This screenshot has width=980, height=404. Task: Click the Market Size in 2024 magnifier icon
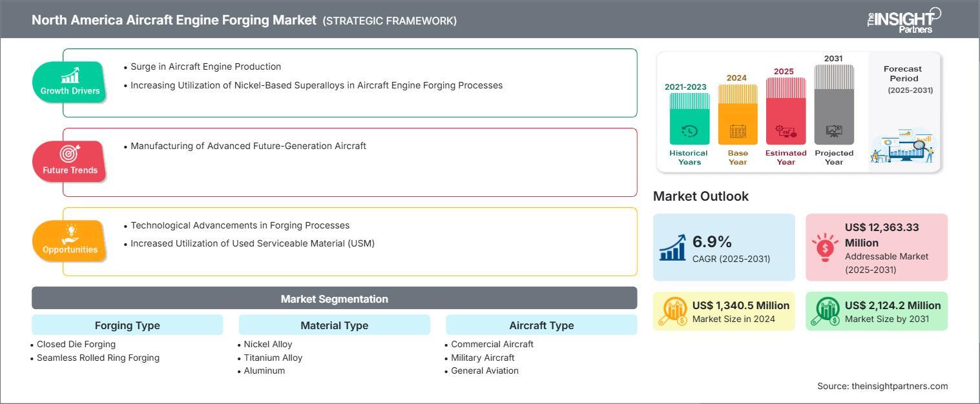click(x=673, y=311)
